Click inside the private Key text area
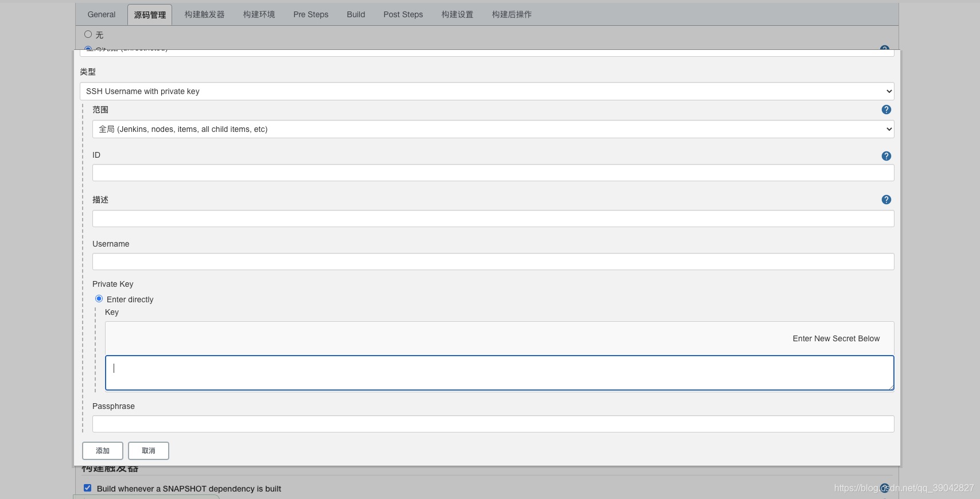This screenshot has width=980, height=499. (x=499, y=373)
